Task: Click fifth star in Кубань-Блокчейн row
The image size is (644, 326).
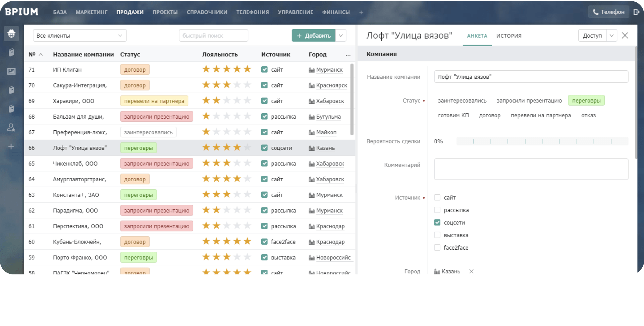Action: click(247, 241)
